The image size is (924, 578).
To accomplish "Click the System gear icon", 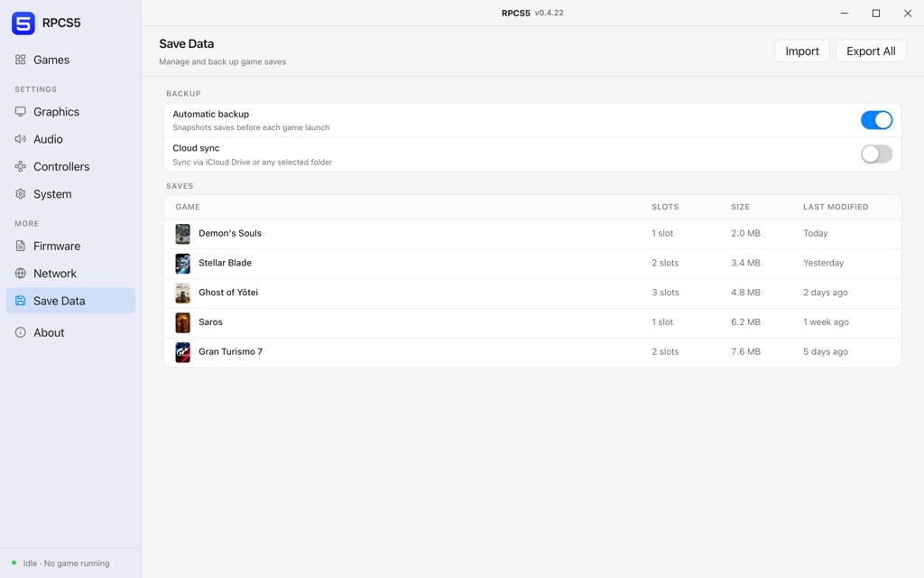I will 21,194.
